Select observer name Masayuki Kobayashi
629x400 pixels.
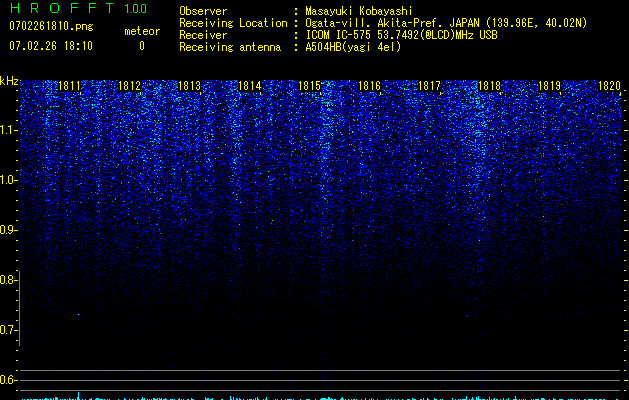click(x=359, y=11)
